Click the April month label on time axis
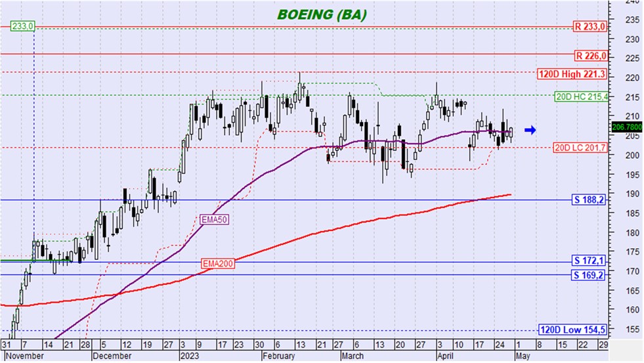 point(445,356)
